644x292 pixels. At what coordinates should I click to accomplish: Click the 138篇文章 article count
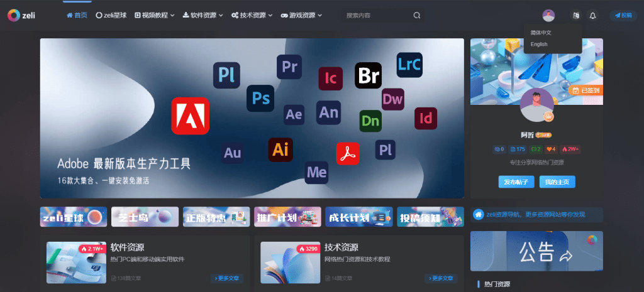[x=126, y=278]
